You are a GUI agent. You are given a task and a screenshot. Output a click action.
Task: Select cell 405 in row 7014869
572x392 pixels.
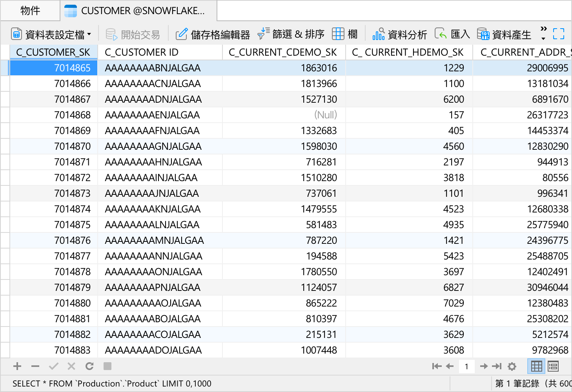[x=409, y=131]
